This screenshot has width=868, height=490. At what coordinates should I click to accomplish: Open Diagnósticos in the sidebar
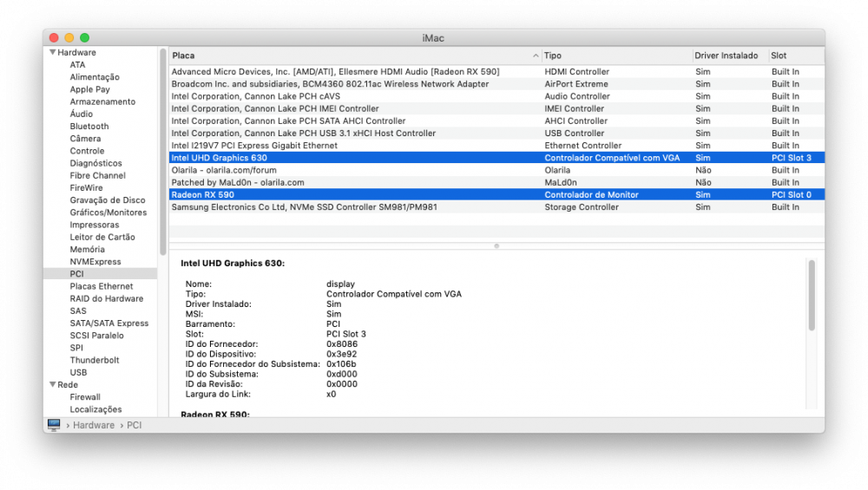pos(95,163)
